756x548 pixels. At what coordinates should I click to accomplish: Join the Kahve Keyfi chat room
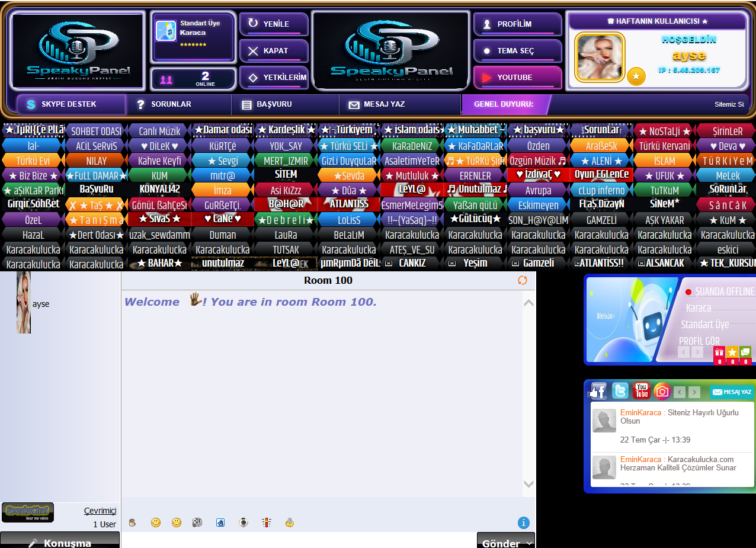pos(159,161)
